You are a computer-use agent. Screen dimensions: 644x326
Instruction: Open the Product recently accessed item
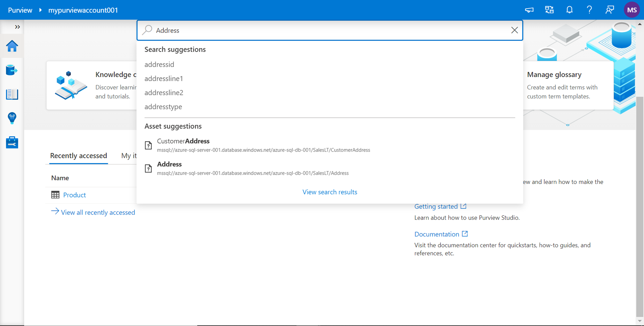point(75,195)
